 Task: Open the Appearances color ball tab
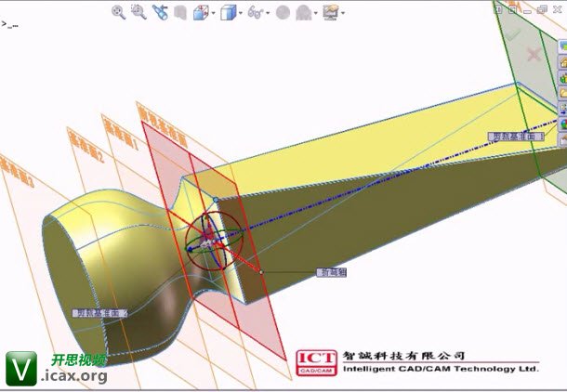point(562,124)
